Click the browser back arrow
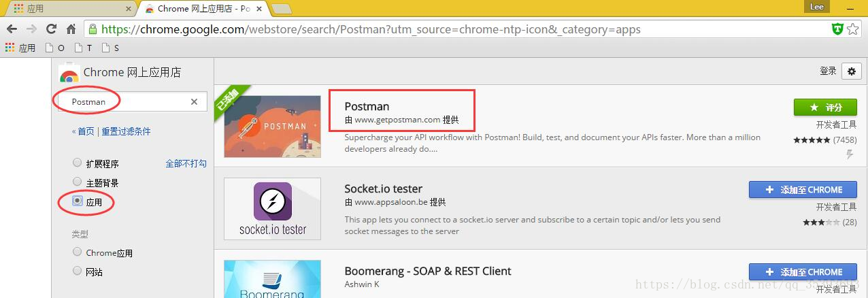Viewport: 868px width, 298px height. (12, 29)
